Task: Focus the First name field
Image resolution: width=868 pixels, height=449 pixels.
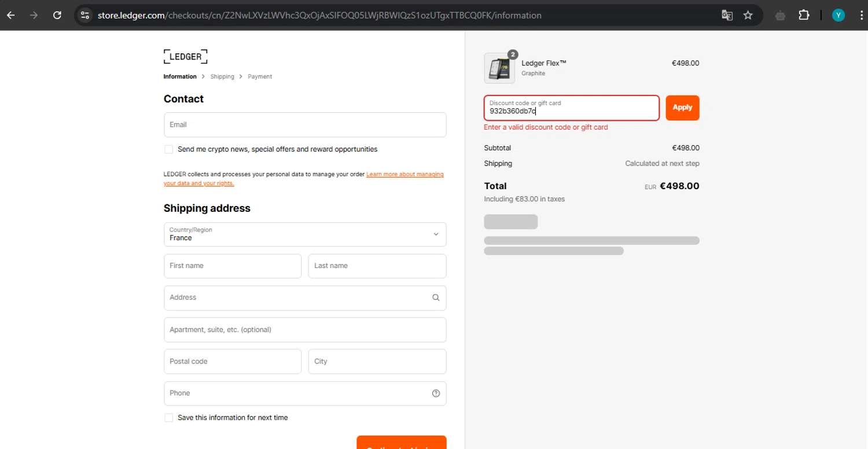Action: click(233, 266)
